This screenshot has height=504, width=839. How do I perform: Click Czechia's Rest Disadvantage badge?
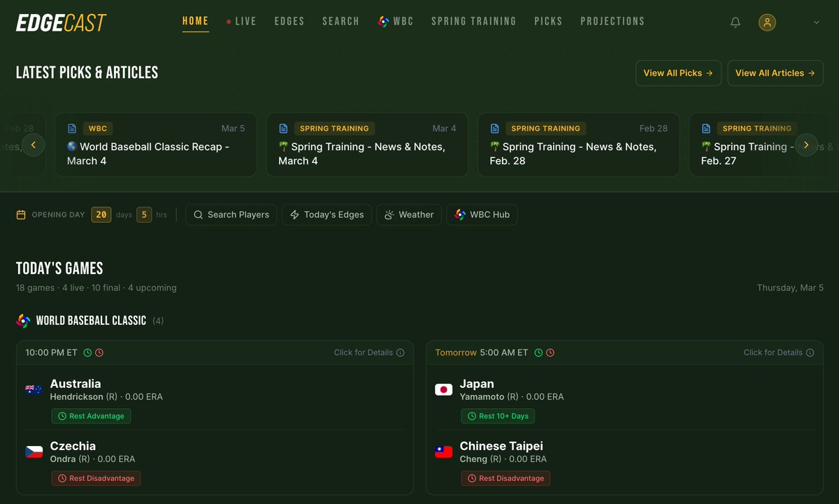(96, 478)
